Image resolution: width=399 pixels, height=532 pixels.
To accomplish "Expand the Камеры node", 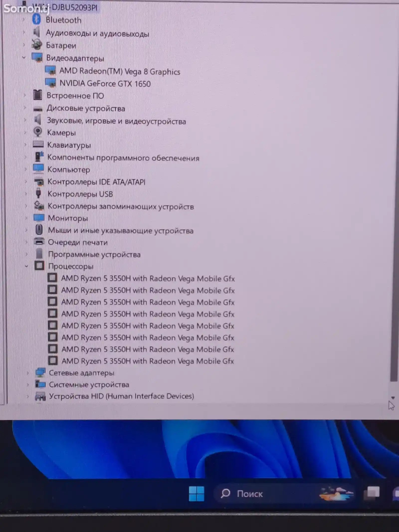I will pyautogui.click(x=25, y=132).
